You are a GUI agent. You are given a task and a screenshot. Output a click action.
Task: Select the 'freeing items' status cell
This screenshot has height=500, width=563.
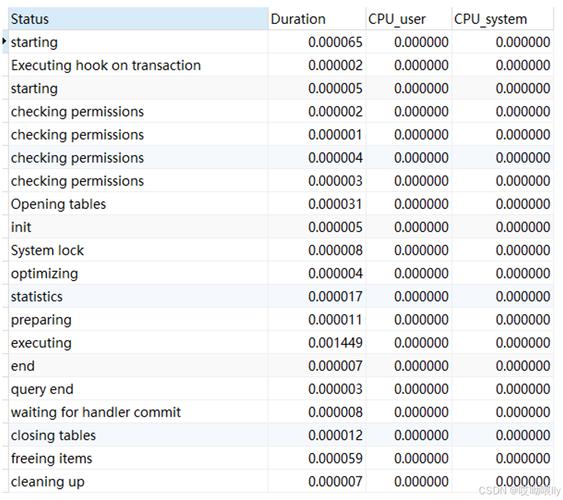coord(138,458)
